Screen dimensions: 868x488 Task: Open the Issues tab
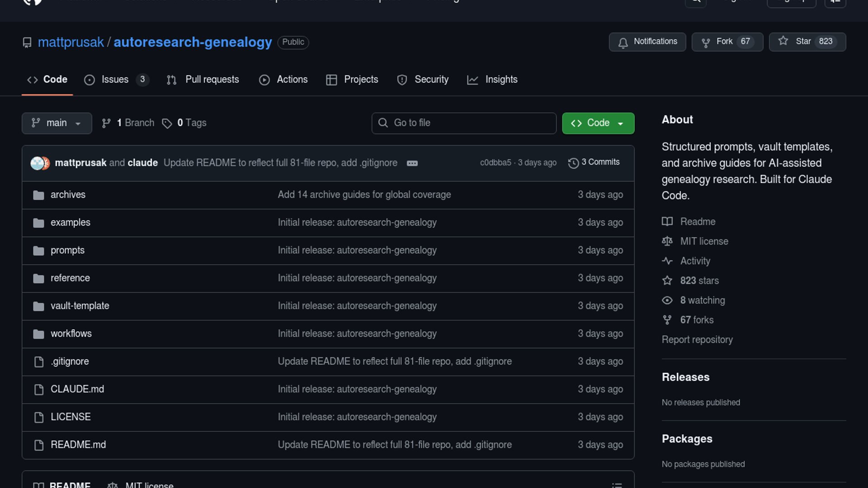[x=115, y=80]
